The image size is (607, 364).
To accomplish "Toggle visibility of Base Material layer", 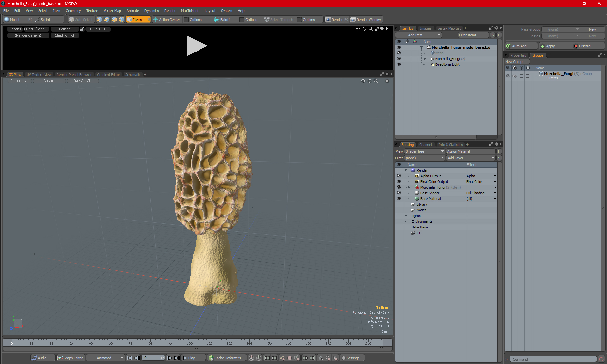I will [x=399, y=199].
